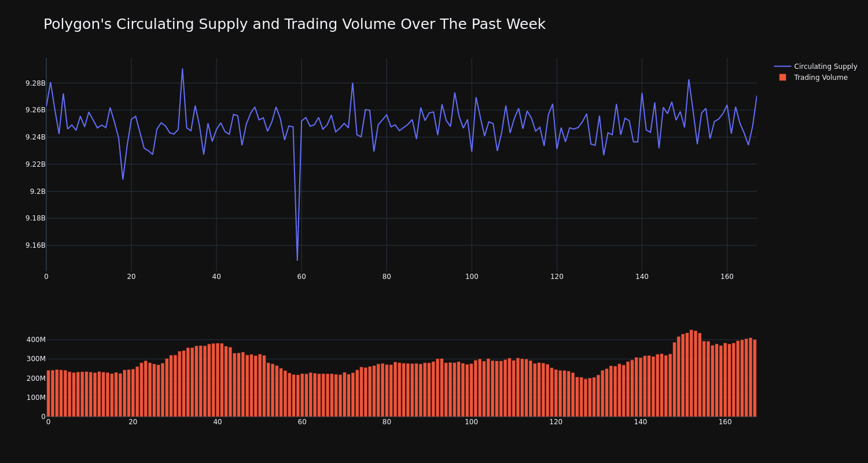Select the 9.24B y-axis label

point(35,137)
